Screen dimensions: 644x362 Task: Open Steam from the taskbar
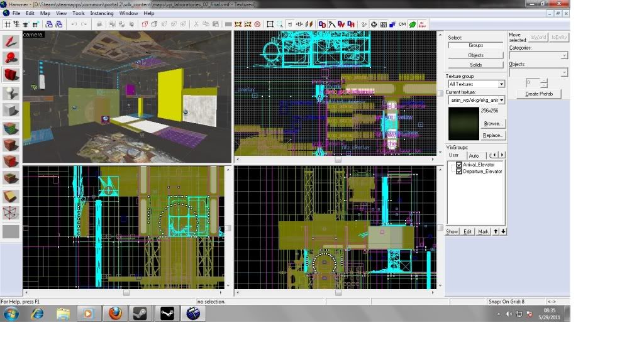pyautogui.click(x=140, y=314)
